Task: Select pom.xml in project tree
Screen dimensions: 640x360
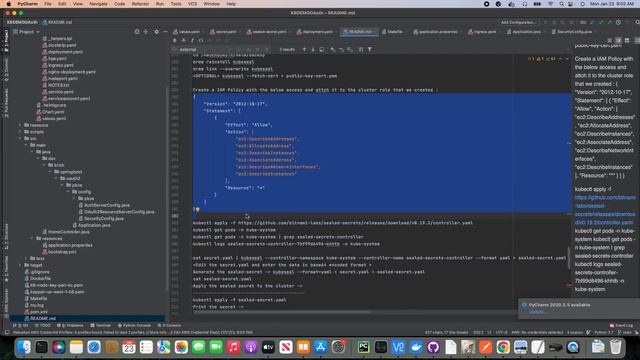Action: click(37, 312)
